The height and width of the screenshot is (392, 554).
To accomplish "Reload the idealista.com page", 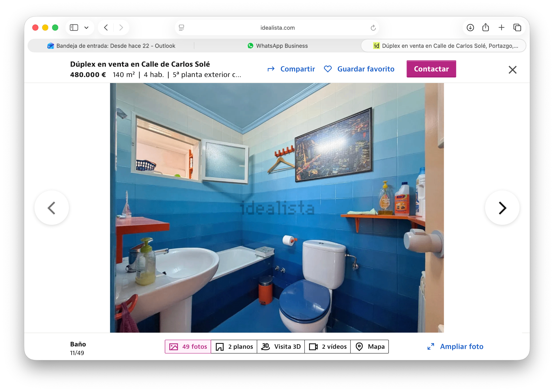I will pos(373,28).
